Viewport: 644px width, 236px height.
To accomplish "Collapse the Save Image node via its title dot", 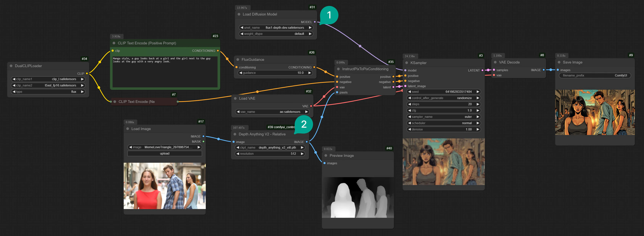I will tap(559, 62).
